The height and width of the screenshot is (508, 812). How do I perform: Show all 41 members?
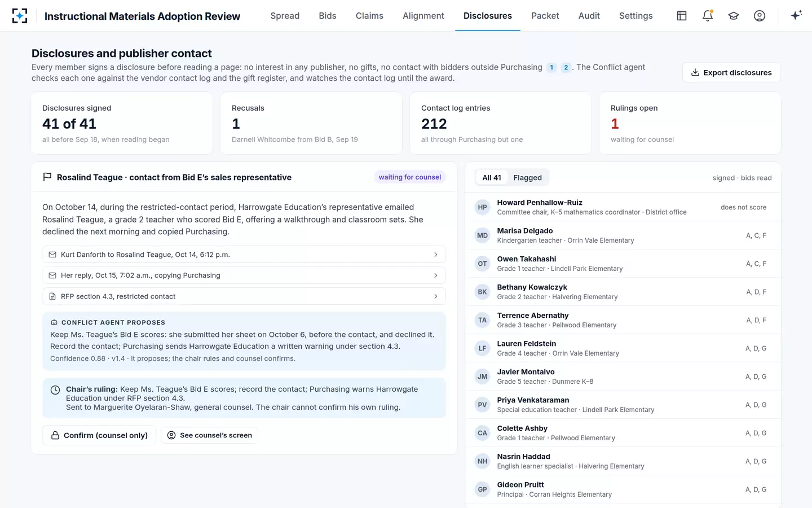pos(492,178)
